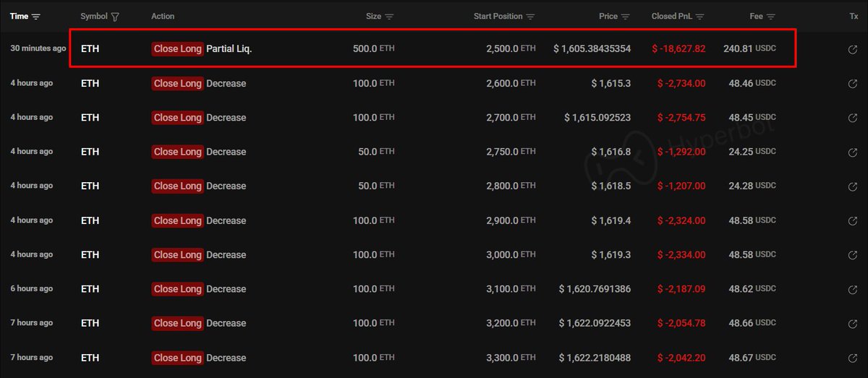Image resolution: width=868 pixels, height=378 pixels.
Task: Open transaction link for 1,615.092523 price row
Action: click(853, 118)
